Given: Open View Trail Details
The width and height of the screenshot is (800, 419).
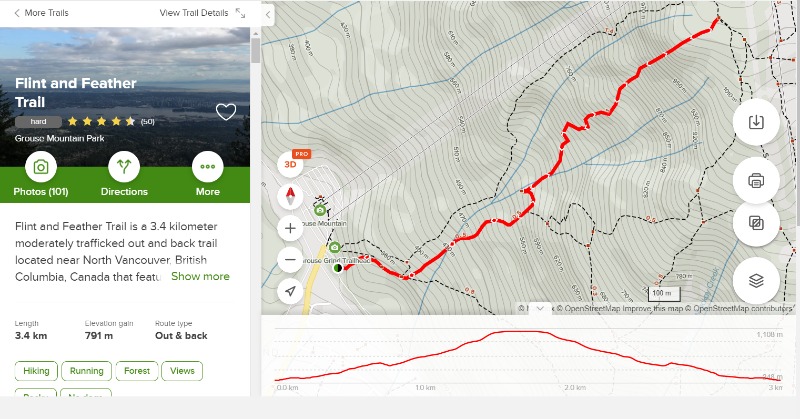Looking at the screenshot, I should point(202,13).
